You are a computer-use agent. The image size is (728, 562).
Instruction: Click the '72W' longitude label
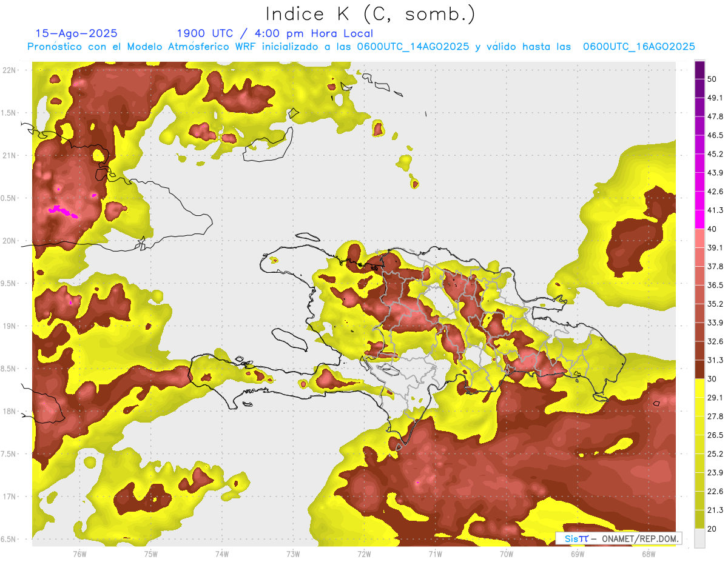point(364,554)
